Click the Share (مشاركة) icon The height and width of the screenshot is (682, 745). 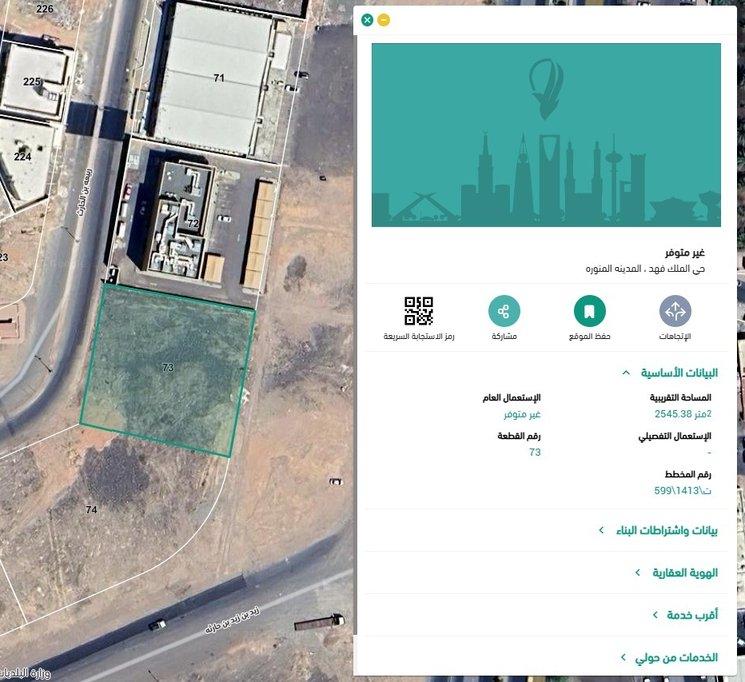click(504, 311)
